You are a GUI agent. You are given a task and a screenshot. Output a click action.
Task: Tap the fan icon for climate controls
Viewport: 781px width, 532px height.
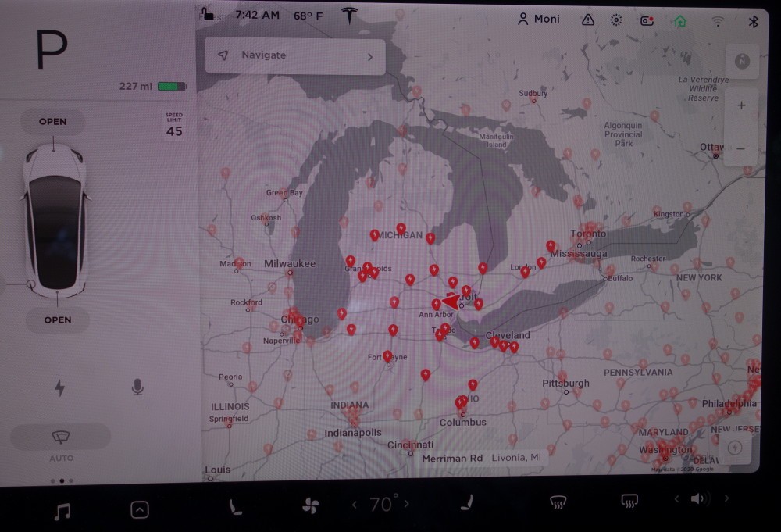pyautogui.click(x=310, y=505)
